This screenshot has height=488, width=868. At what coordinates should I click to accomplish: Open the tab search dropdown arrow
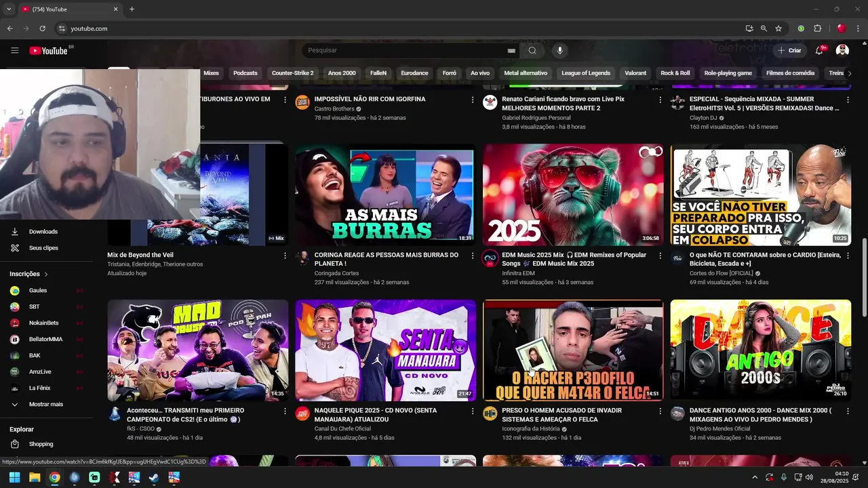(x=8, y=9)
